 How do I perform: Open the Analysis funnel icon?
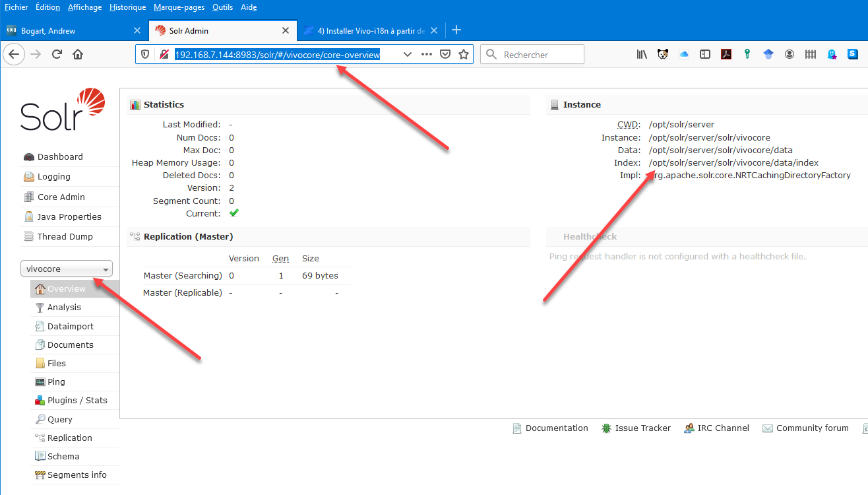coord(40,308)
